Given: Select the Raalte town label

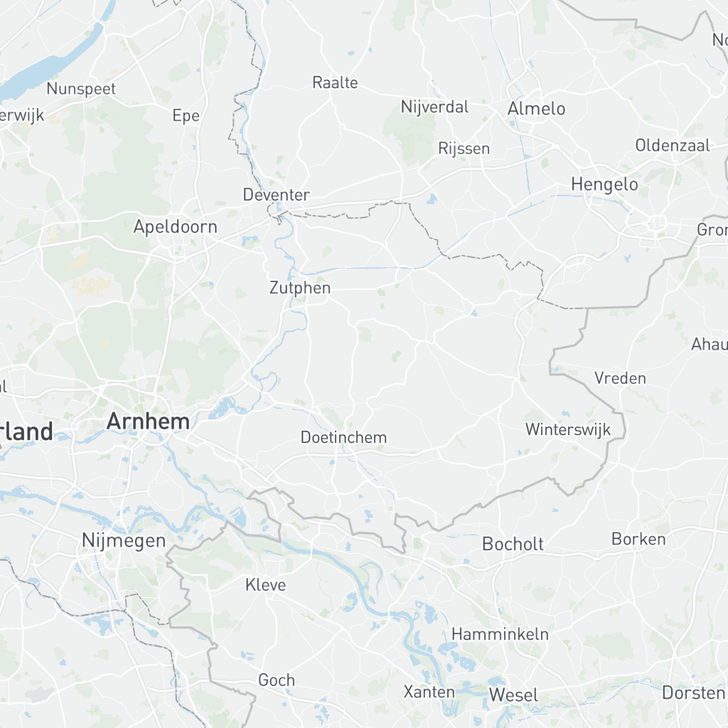Looking at the screenshot, I should pyautogui.click(x=336, y=83).
